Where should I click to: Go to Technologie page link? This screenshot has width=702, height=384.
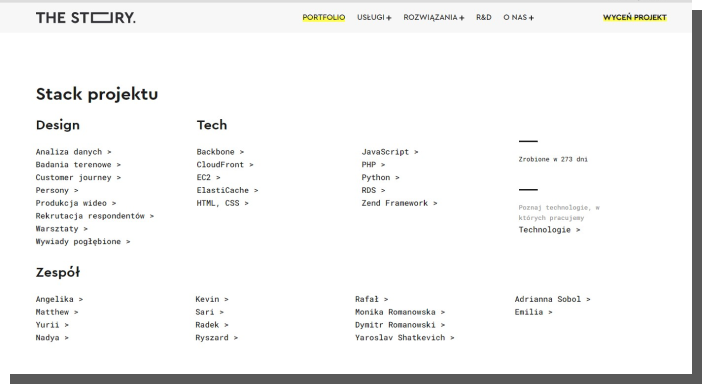pos(549,230)
